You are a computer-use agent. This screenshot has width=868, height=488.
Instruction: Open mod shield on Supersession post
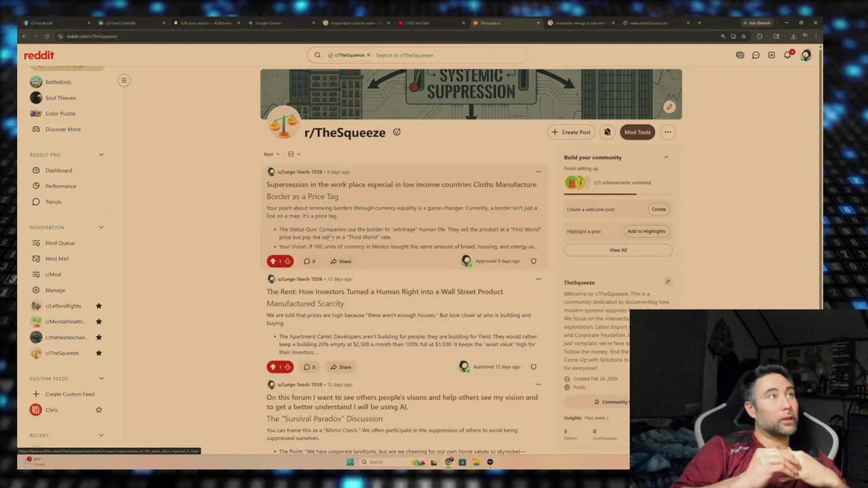pos(533,261)
